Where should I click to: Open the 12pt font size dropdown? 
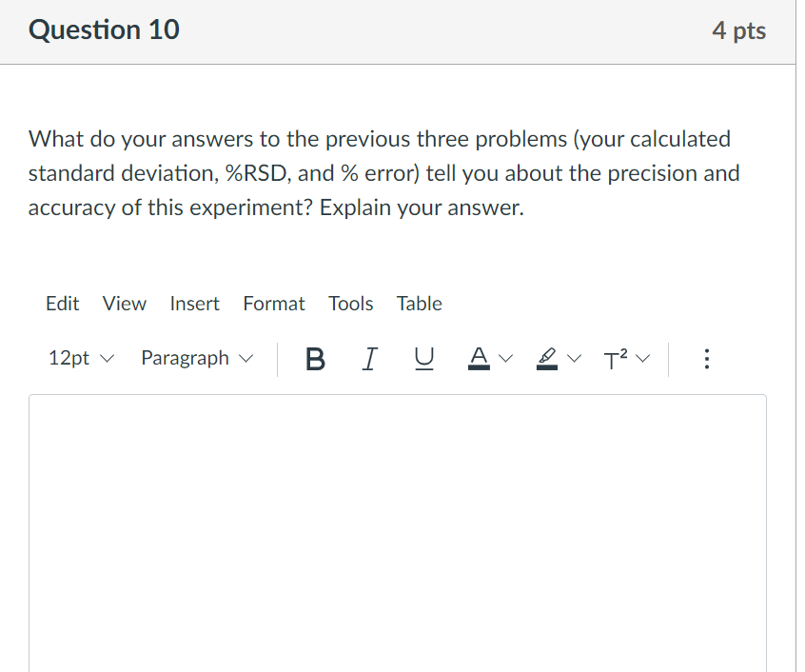point(81,358)
